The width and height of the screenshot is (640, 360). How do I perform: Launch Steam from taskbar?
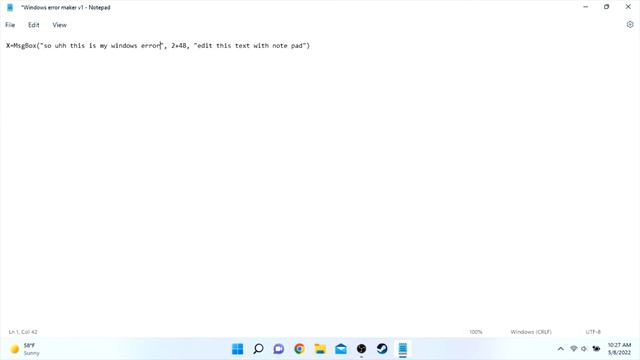point(382,349)
